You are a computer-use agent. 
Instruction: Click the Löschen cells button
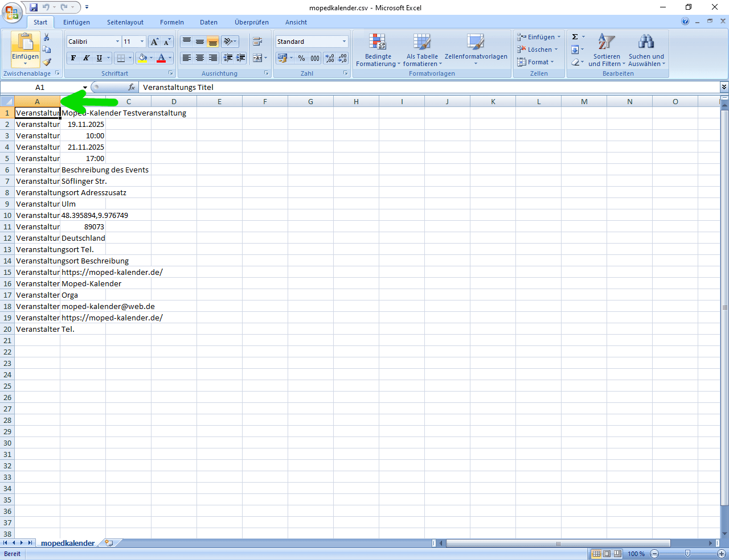538,50
